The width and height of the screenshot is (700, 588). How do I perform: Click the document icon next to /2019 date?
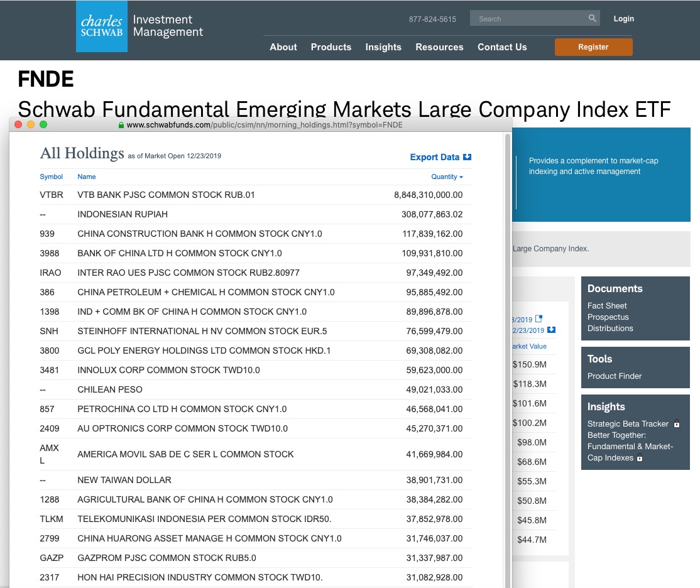[539, 318]
